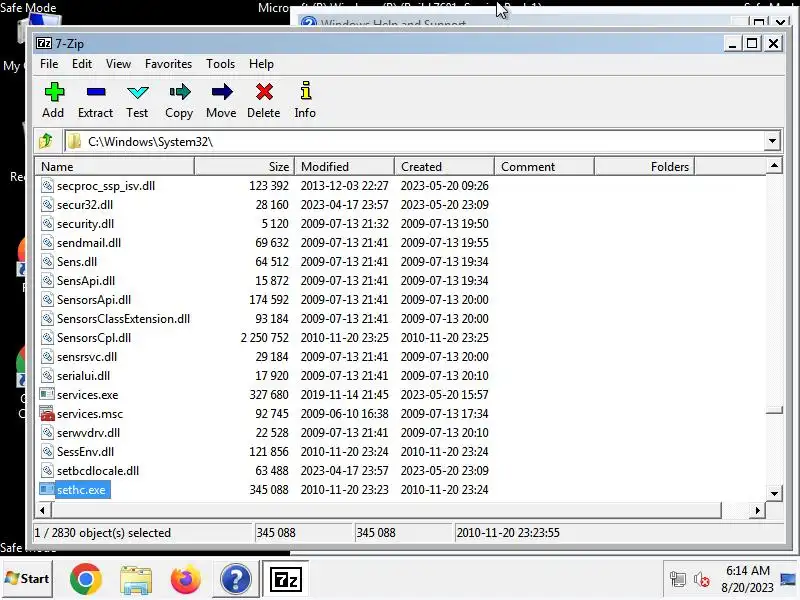Select the SensorsCpl.dll file
The height and width of the screenshot is (600, 800).
94,338
